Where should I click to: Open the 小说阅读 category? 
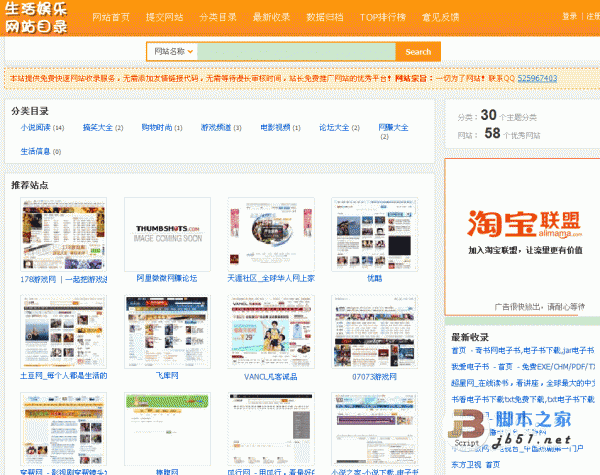tap(36, 127)
